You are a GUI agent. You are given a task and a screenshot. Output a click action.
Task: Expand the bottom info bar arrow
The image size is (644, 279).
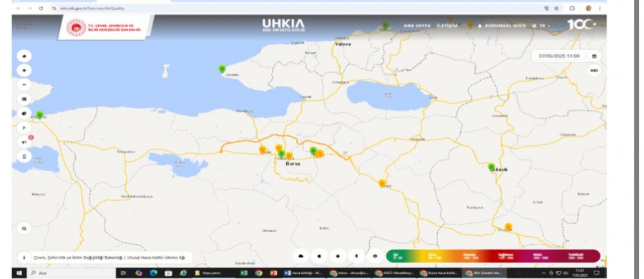tap(24, 258)
